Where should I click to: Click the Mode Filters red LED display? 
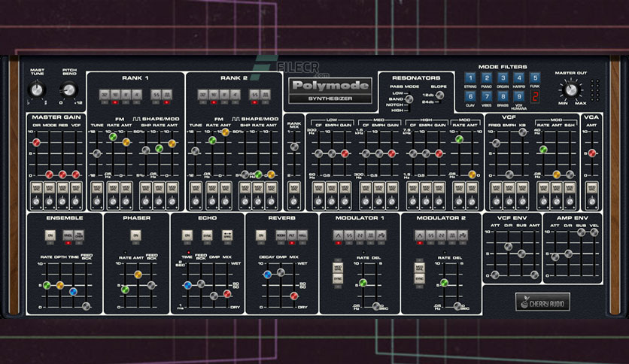point(535,96)
